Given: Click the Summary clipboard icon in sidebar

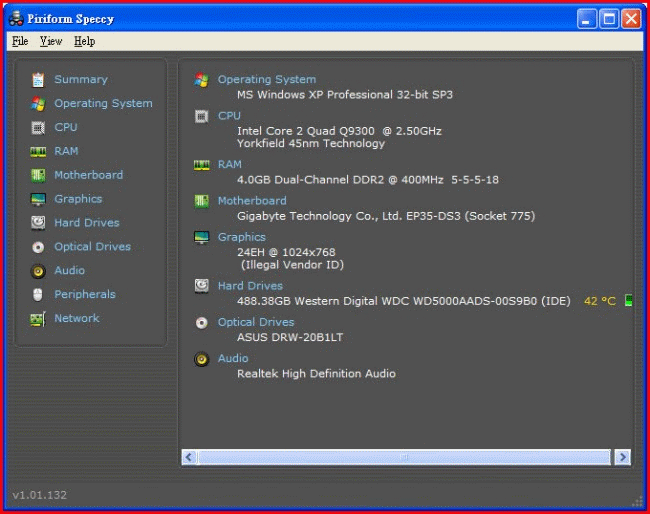Looking at the screenshot, I should tap(38, 80).
